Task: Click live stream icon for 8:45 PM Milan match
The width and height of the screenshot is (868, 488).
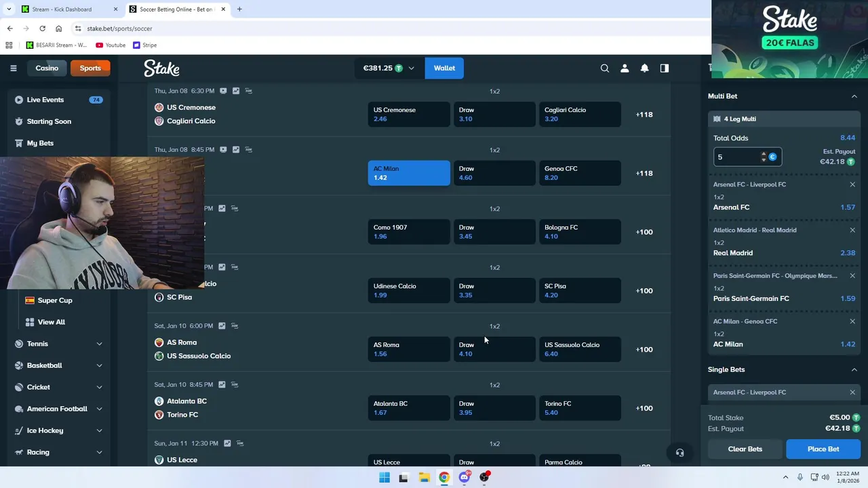Action: 223,150
